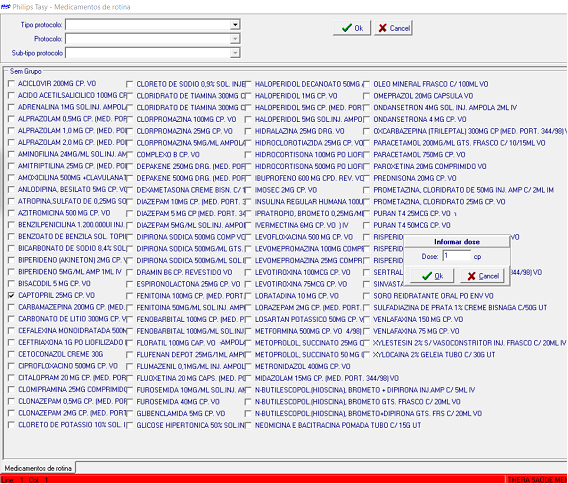Open the Tipo protocolo dropdown

235,25
